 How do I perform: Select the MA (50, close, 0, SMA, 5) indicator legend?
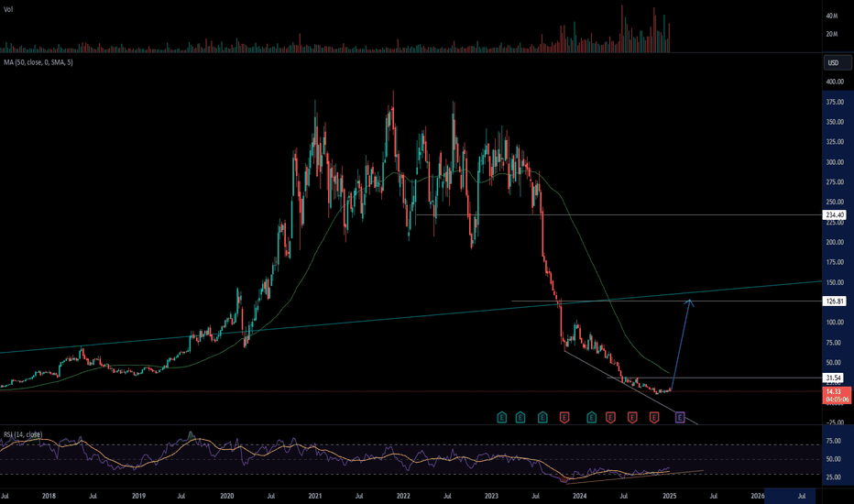[x=38, y=62]
